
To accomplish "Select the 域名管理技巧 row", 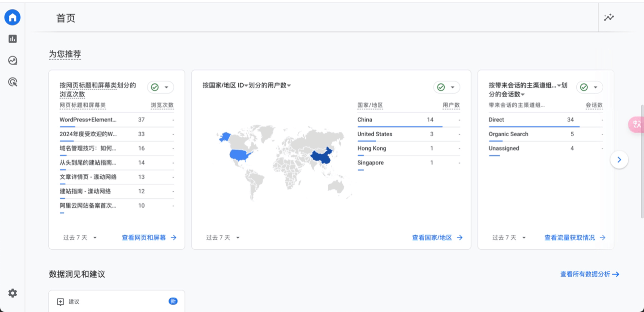I will pos(117,149).
